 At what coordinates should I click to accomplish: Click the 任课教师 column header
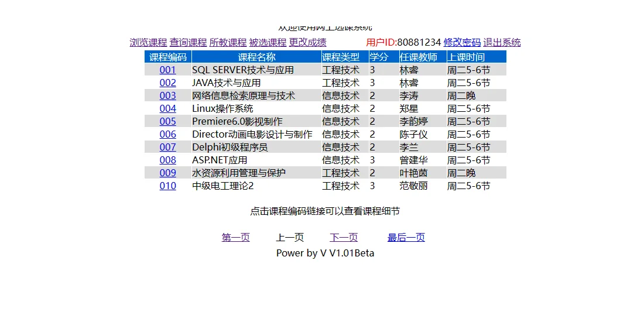pyautogui.click(x=423, y=57)
